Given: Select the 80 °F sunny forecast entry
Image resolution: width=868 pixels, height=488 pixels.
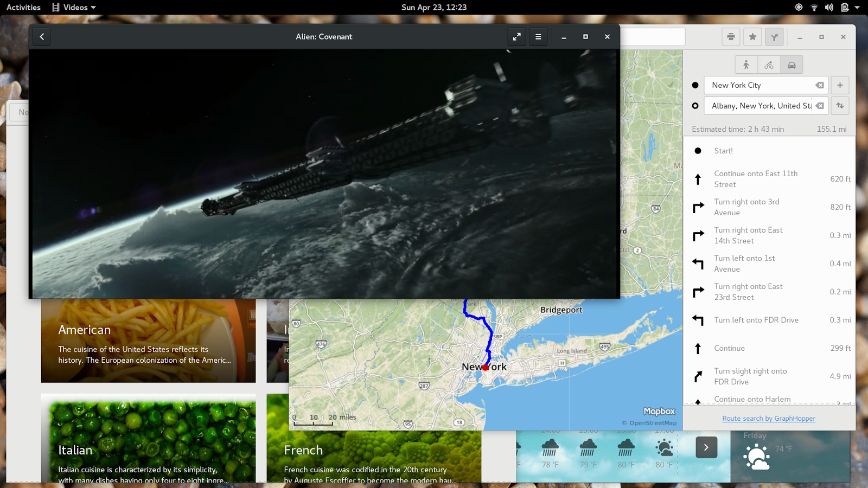Looking at the screenshot, I should coord(664,454).
